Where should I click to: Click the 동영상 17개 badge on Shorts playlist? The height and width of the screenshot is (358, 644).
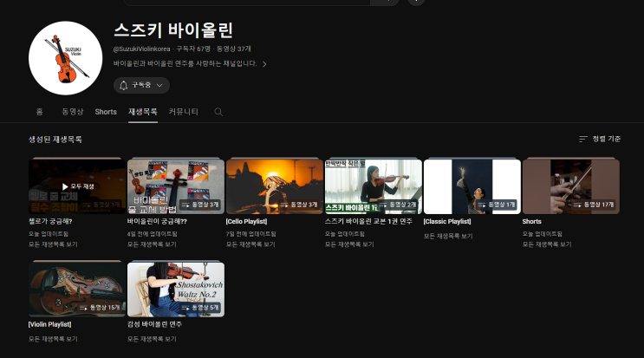(x=594, y=205)
